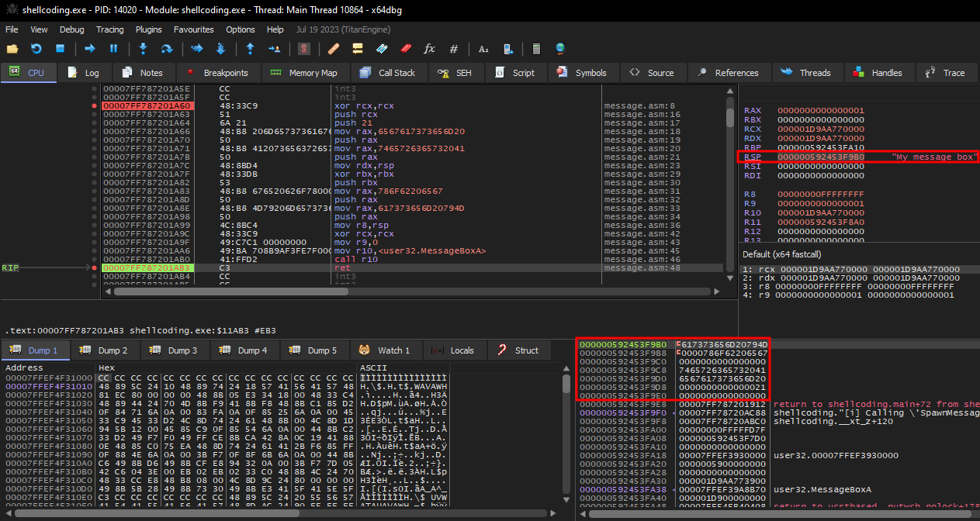
Task: Restart the debuggee with the restart icon
Action: [x=36, y=49]
